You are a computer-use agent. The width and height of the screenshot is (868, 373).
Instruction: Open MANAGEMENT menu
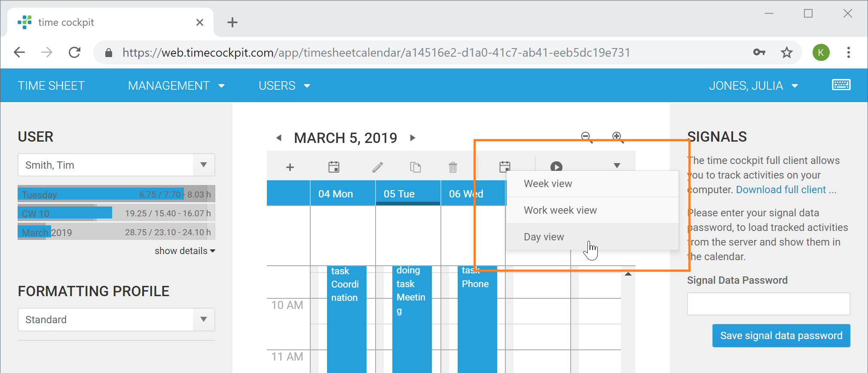pyautogui.click(x=176, y=85)
